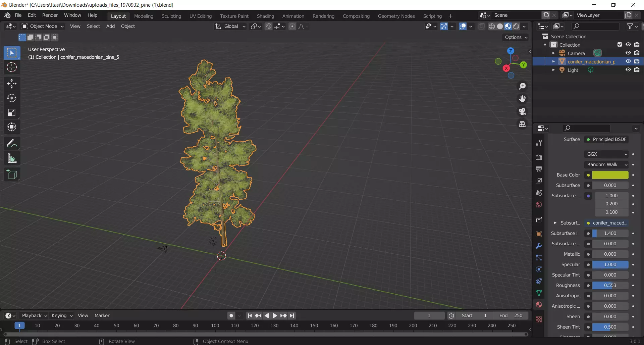Open Base Color yellow-green swatch

click(x=610, y=175)
